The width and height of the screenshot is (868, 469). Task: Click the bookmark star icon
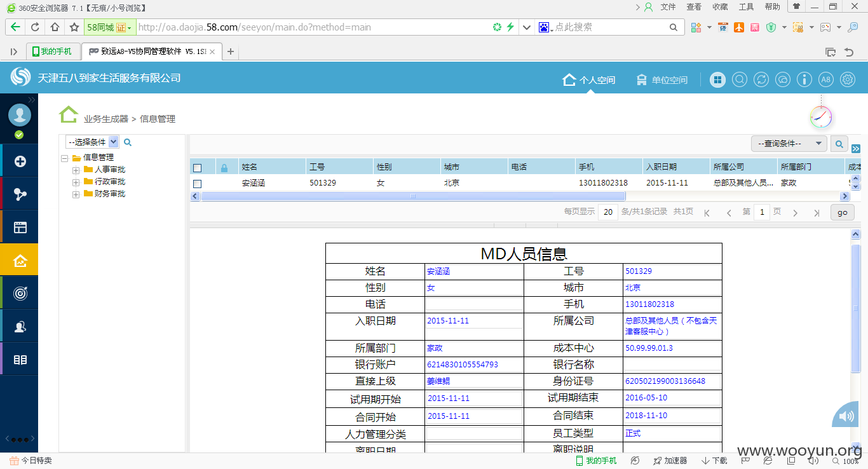pos(74,27)
